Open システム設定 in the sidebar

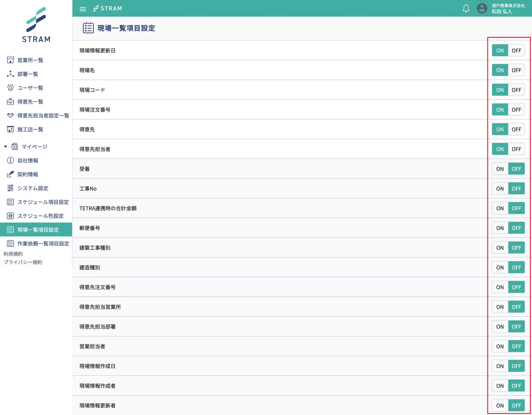coord(33,188)
